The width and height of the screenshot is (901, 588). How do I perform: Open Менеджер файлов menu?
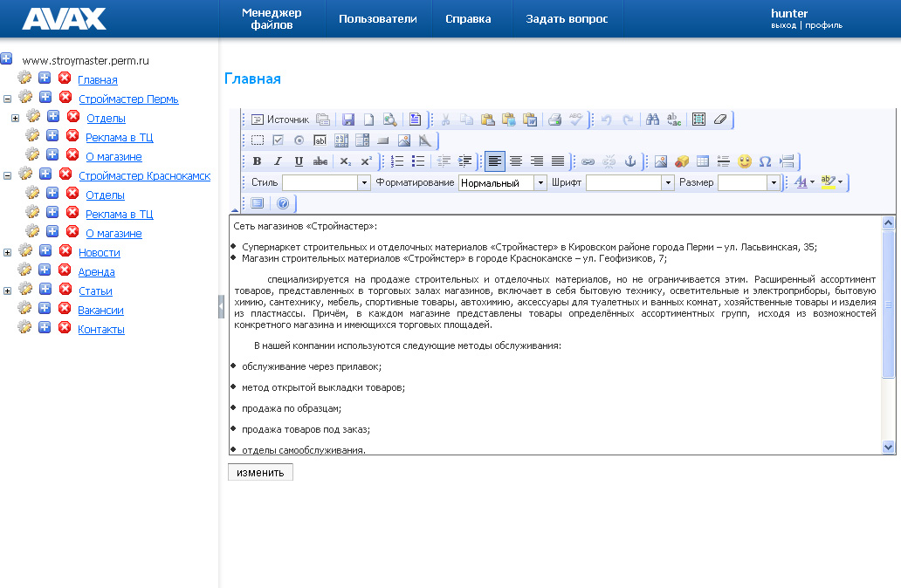coord(272,19)
